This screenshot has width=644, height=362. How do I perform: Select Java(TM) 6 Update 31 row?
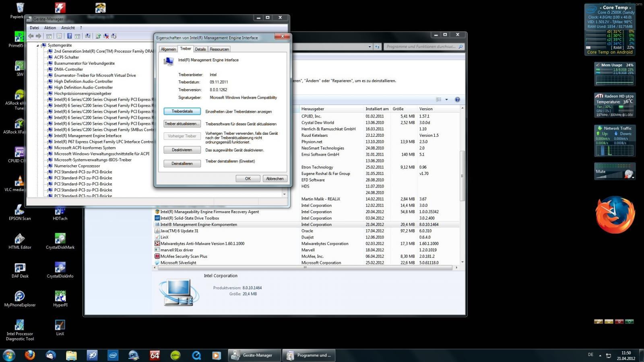pyautogui.click(x=306, y=231)
